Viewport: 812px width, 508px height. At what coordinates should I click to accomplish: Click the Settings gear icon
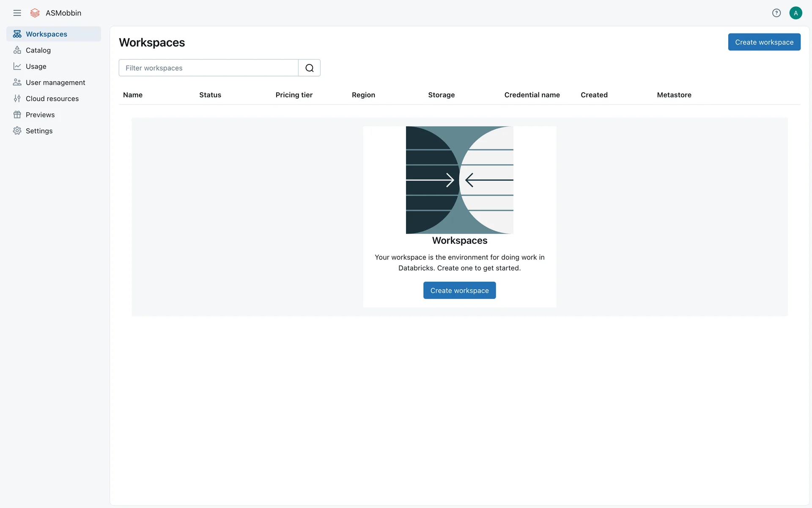tap(17, 131)
